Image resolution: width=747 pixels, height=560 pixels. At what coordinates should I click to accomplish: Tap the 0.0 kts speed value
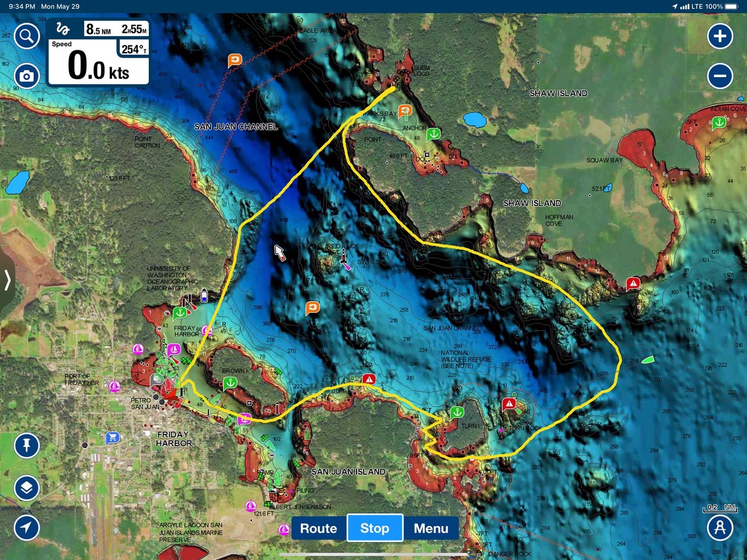(98, 65)
